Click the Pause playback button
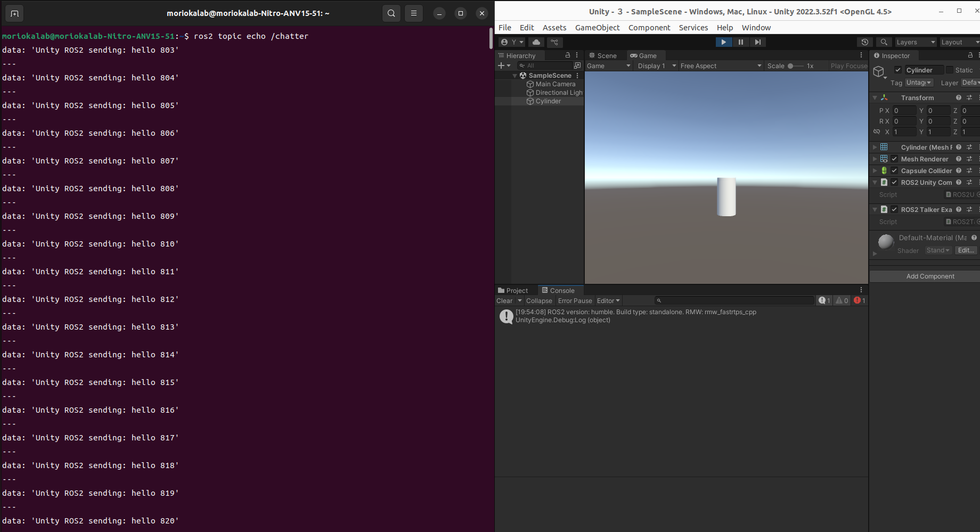Image resolution: width=980 pixels, height=532 pixels. (740, 42)
